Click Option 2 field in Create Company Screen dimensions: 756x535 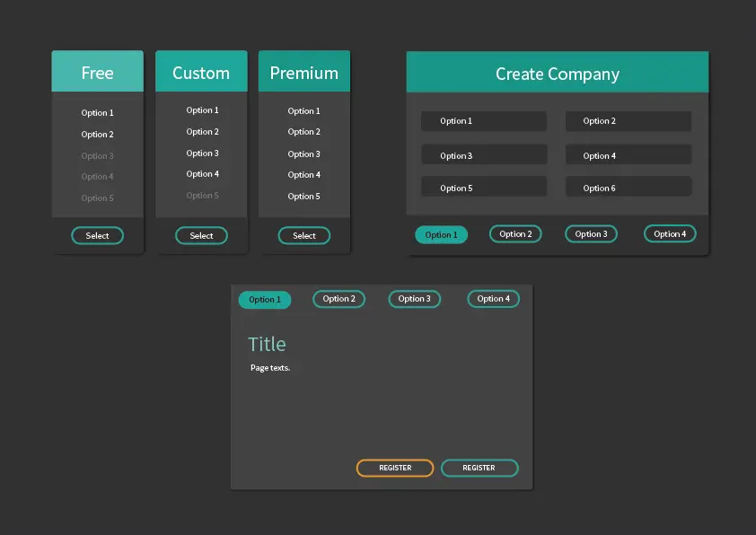(629, 121)
